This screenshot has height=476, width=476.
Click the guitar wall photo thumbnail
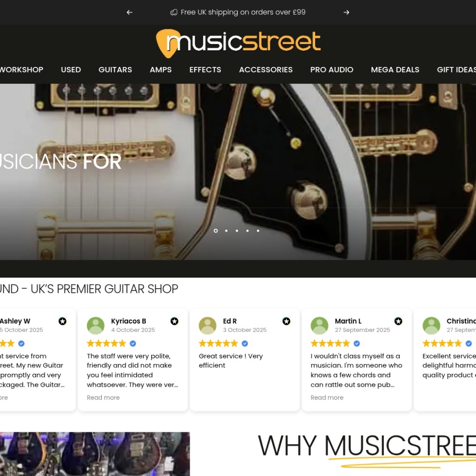(95, 454)
